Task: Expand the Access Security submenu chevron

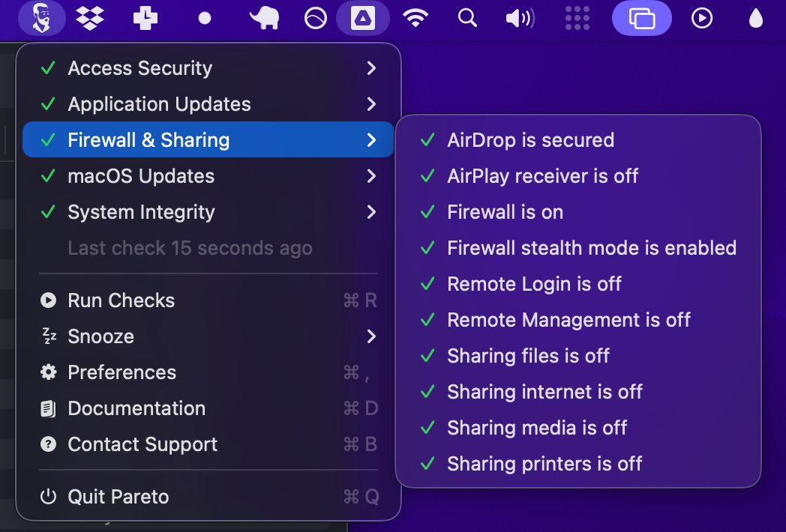Action: 371,68
